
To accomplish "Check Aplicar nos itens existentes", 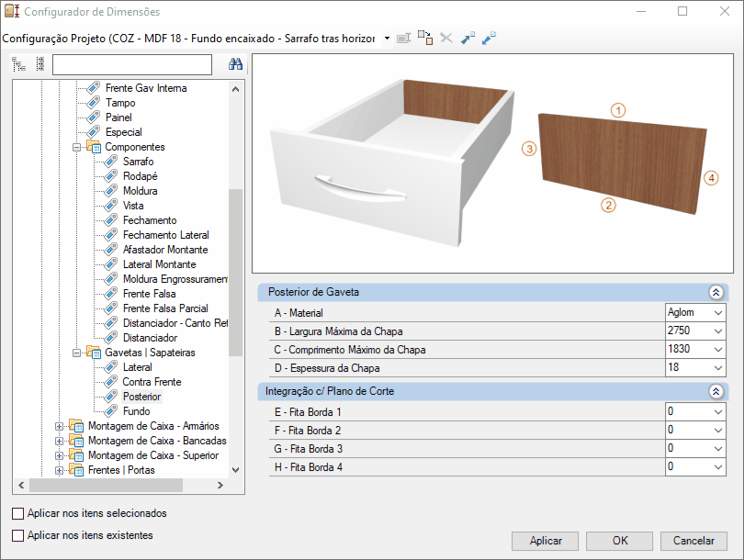I will click(17, 535).
